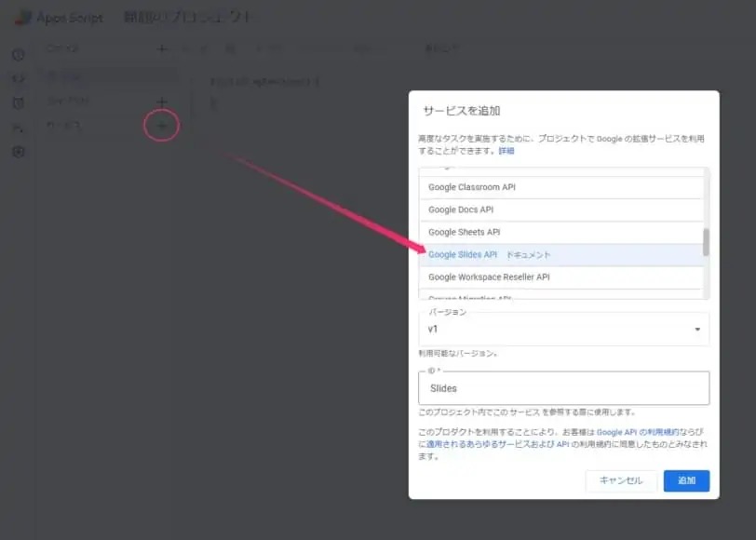Click the ID field containing Slides
The height and width of the screenshot is (540, 756).
(x=563, y=388)
